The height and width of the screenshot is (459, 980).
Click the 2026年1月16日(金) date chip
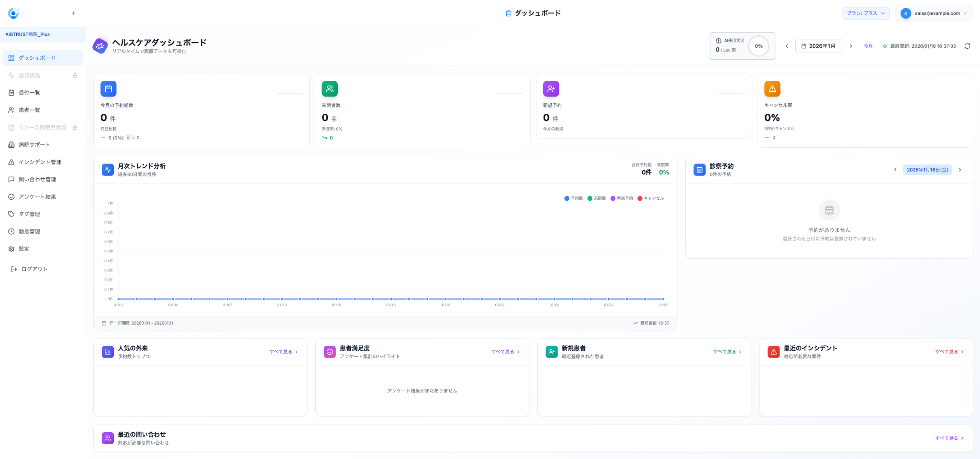[927, 170]
